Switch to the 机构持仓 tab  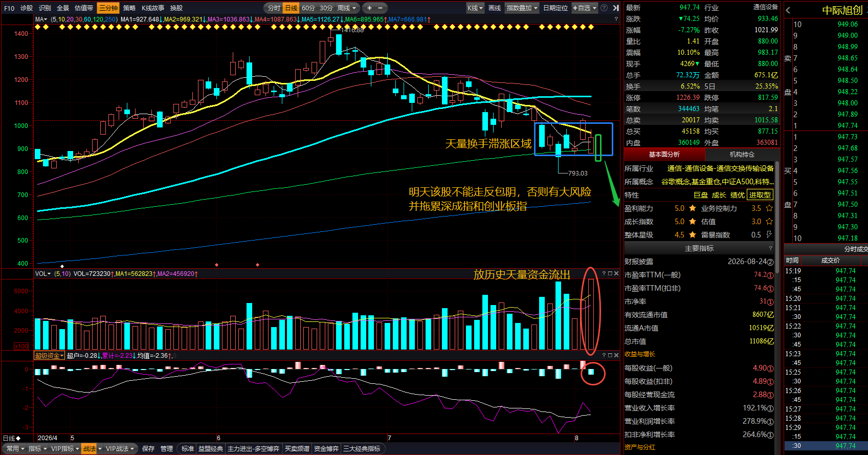[742, 155]
